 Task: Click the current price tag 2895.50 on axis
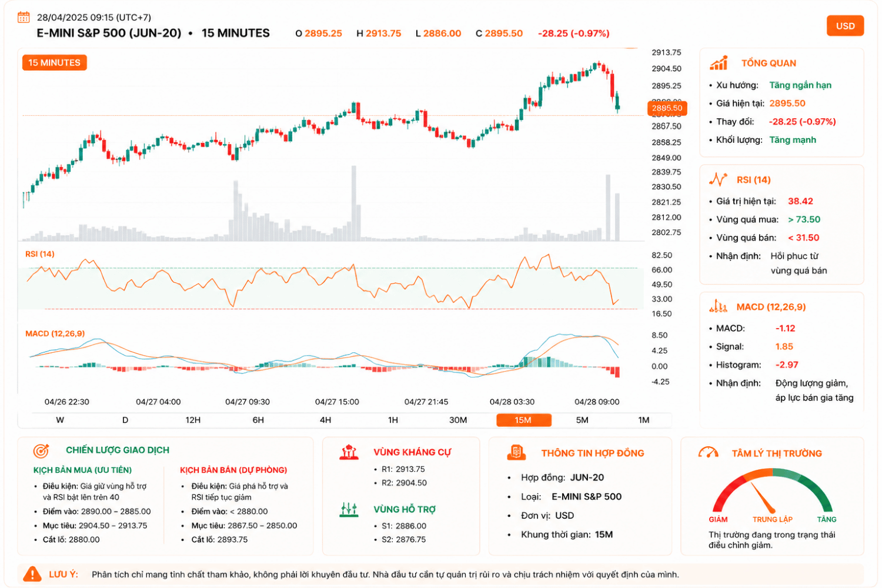pos(667,108)
